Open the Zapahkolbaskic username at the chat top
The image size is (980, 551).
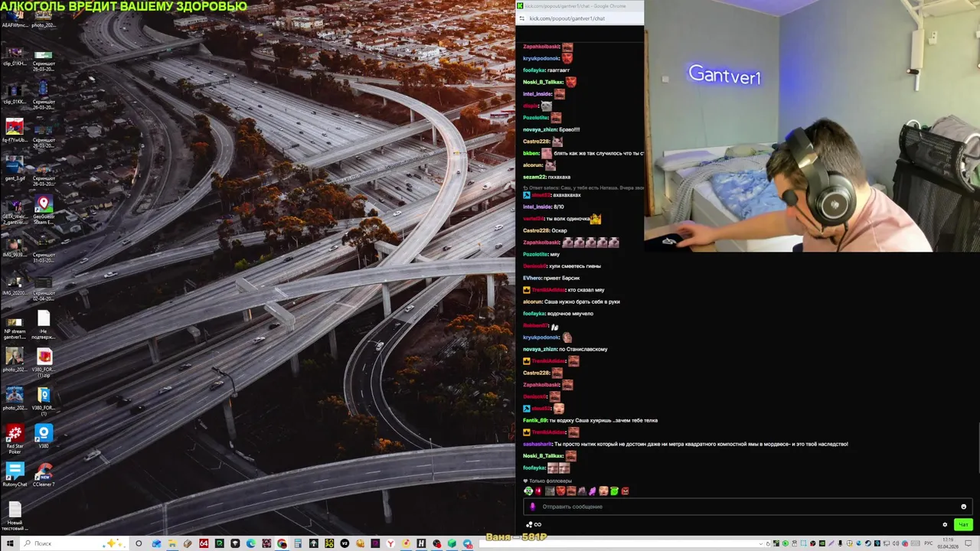point(541,47)
